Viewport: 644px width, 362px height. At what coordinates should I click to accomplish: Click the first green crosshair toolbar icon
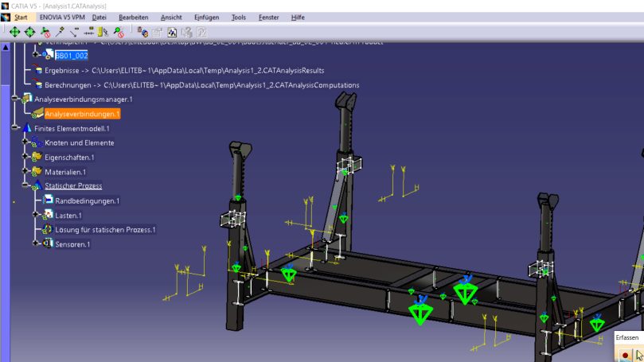[14, 33]
